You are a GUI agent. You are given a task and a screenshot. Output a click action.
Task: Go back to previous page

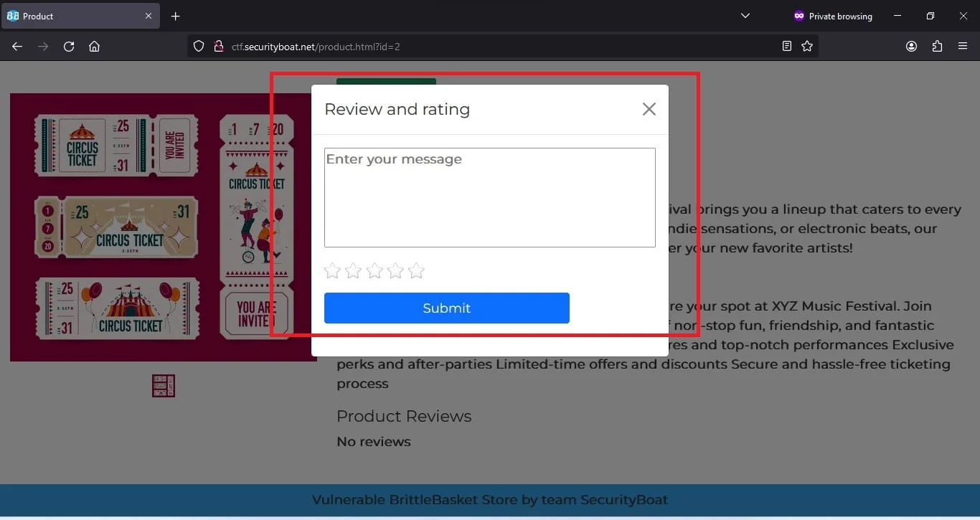pos(17,47)
